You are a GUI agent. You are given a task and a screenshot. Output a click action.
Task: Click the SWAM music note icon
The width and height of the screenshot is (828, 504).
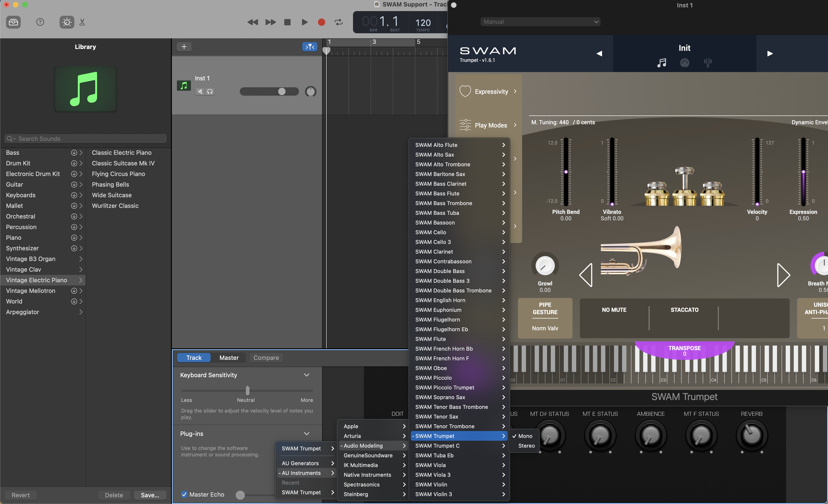coord(661,63)
